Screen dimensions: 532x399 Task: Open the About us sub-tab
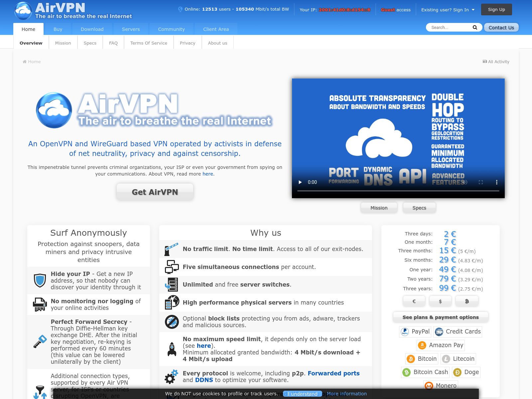218,43
